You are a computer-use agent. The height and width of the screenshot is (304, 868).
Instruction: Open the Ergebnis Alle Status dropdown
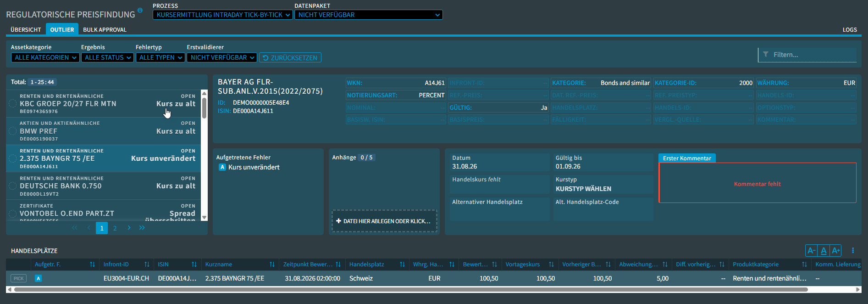point(107,57)
